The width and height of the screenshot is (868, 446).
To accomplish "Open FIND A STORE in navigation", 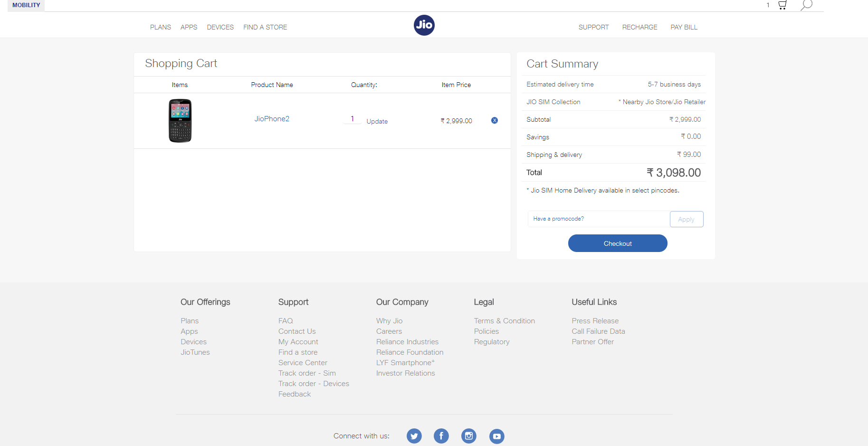I will [265, 27].
